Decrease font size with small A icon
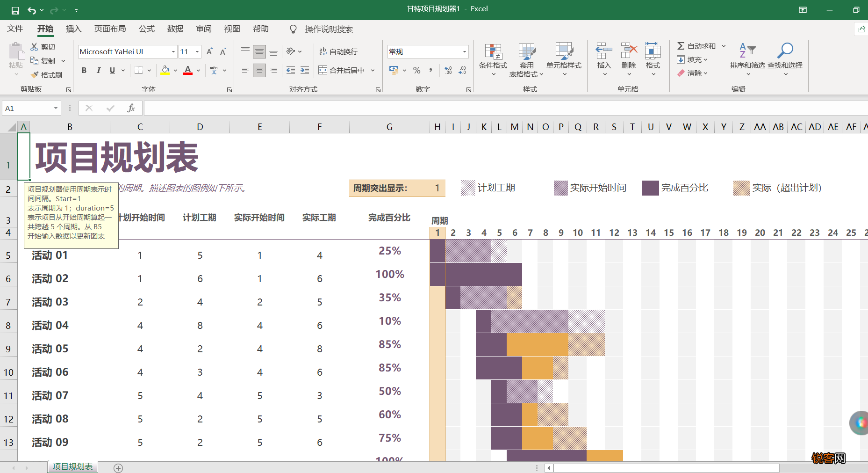The width and height of the screenshot is (868, 473). [x=223, y=51]
